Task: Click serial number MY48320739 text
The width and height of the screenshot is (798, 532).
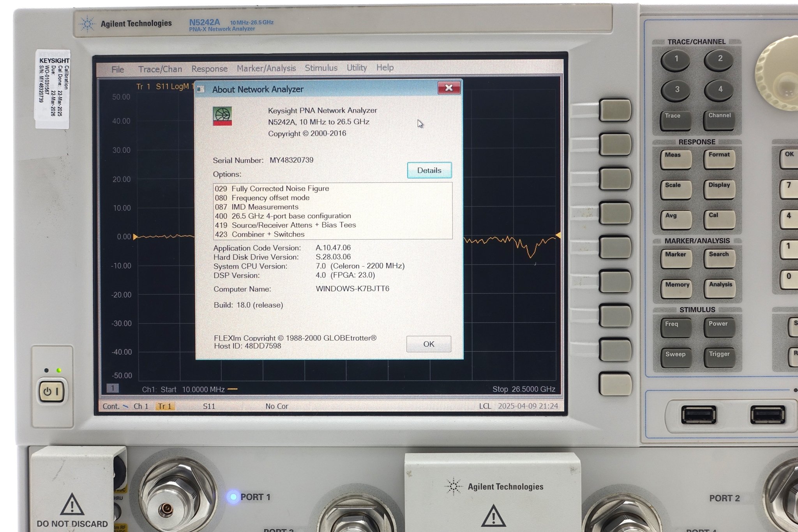Action: (x=291, y=160)
